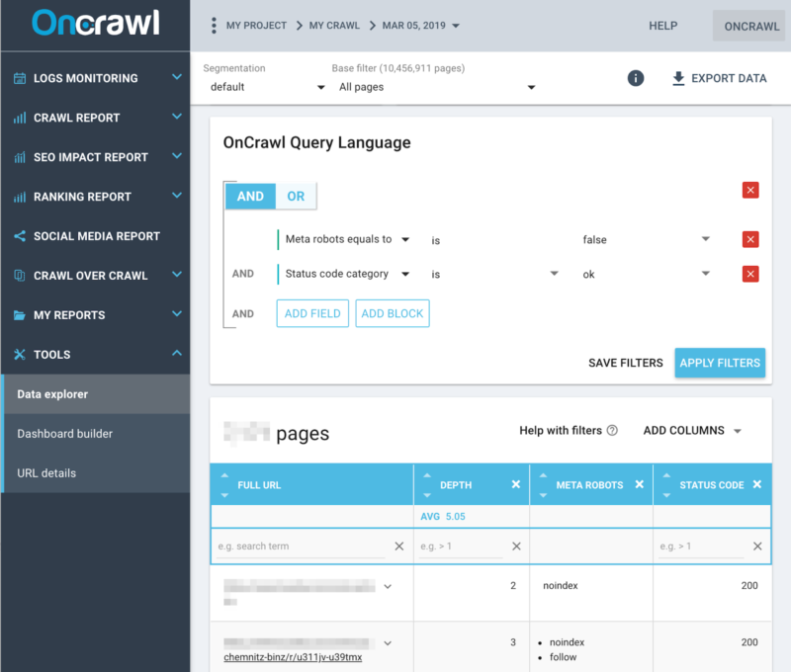The height and width of the screenshot is (672, 791).
Task: Open the My Reports folder icon
Action: [20, 314]
